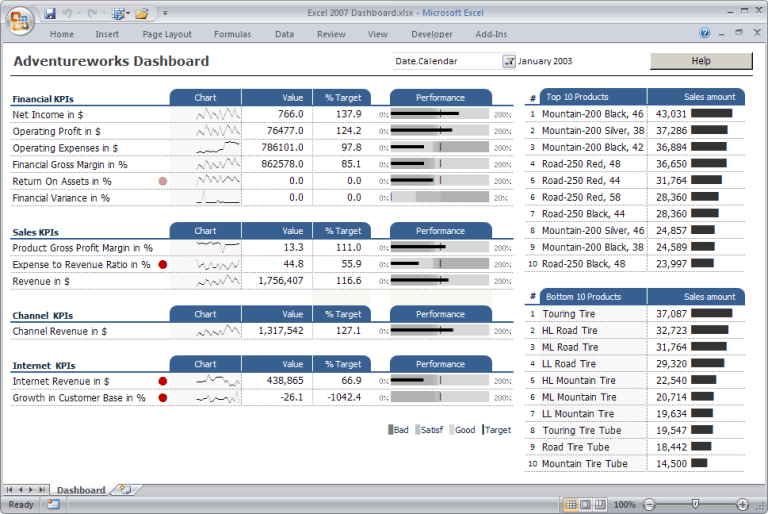
Task: Minimize the workbook window from ribbon controls
Action: (721, 34)
